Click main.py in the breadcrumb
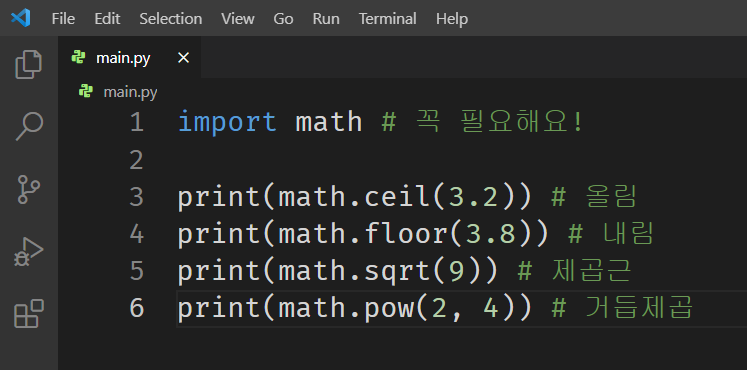Image resolution: width=747 pixels, height=370 pixels. tap(131, 92)
